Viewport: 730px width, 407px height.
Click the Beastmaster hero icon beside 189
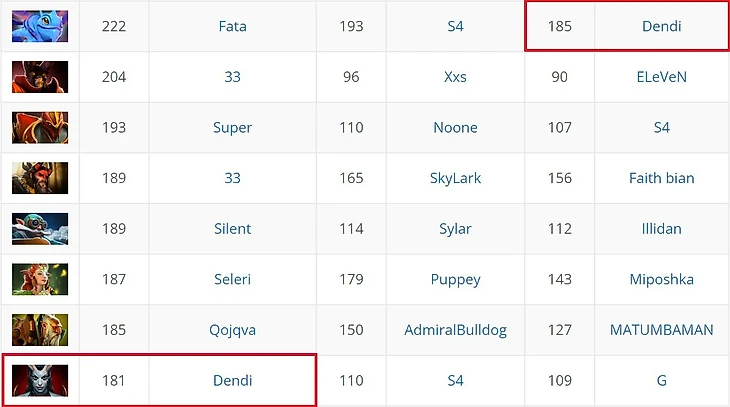40,178
